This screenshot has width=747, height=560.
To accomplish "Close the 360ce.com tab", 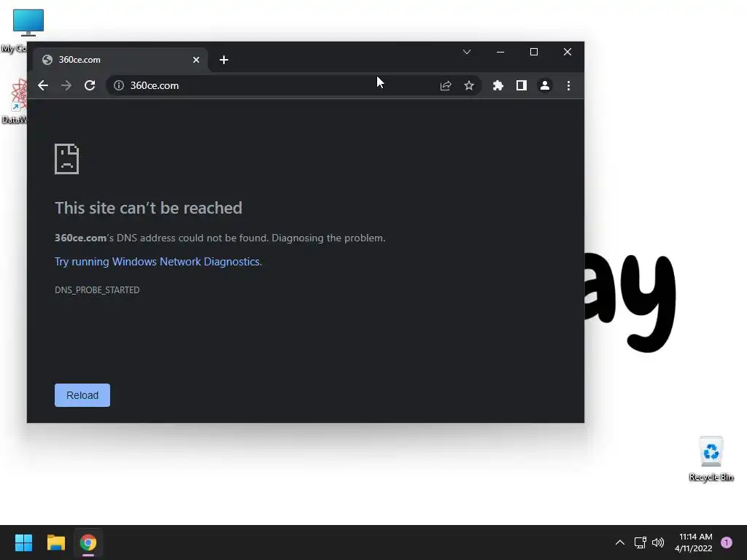I will pos(196,60).
